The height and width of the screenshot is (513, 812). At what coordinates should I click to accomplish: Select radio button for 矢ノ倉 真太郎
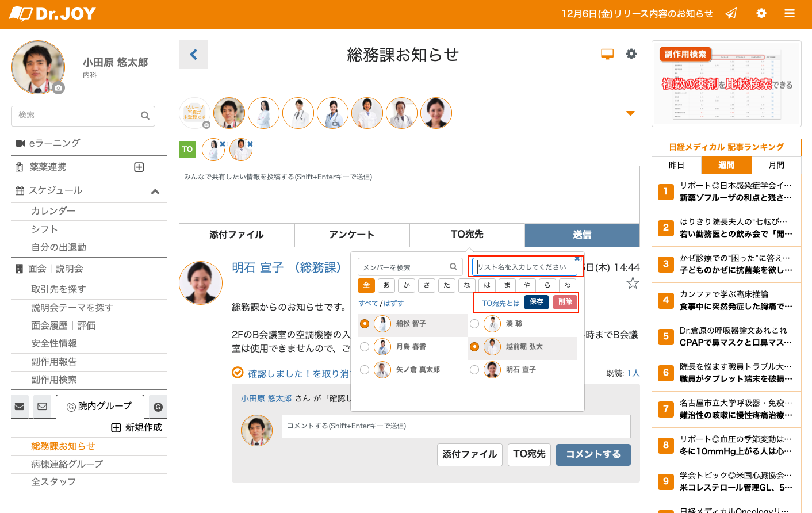(365, 370)
